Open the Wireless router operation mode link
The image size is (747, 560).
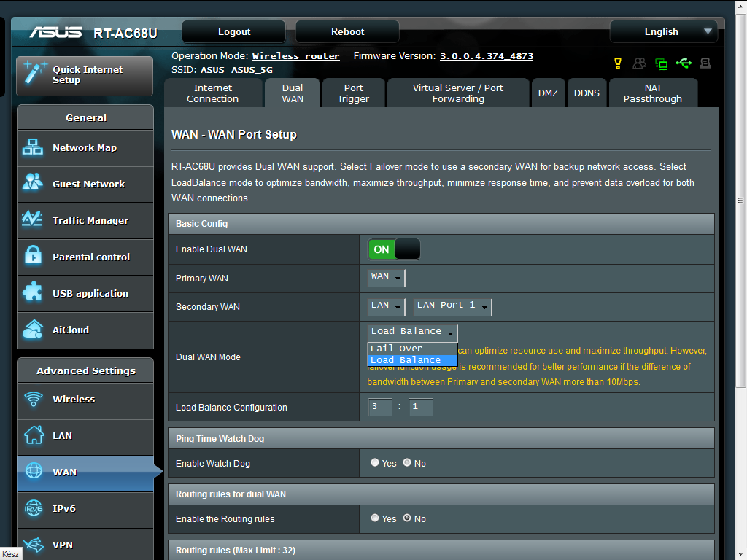tap(295, 56)
